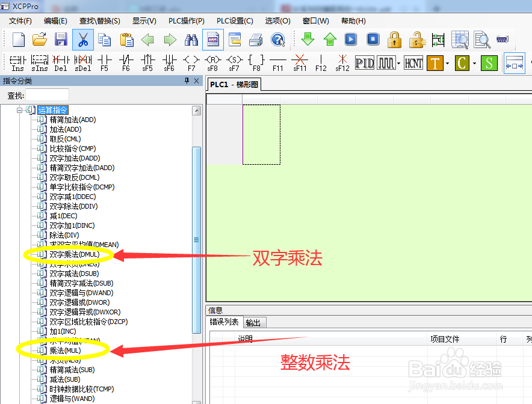This screenshot has width=532, height=404.
Task: Insert set coil sF7
Action: (x=235, y=63)
